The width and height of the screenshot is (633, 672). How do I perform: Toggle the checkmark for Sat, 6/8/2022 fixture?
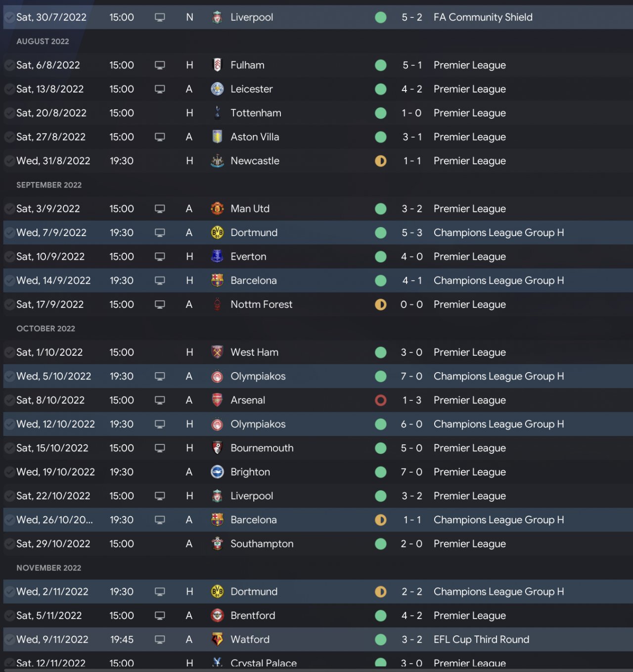tap(9, 65)
